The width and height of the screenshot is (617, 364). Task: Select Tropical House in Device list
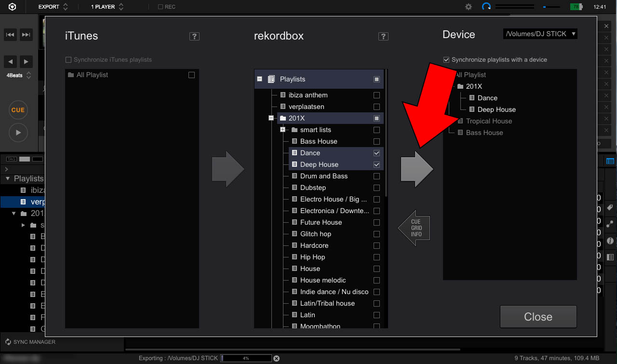[489, 121]
